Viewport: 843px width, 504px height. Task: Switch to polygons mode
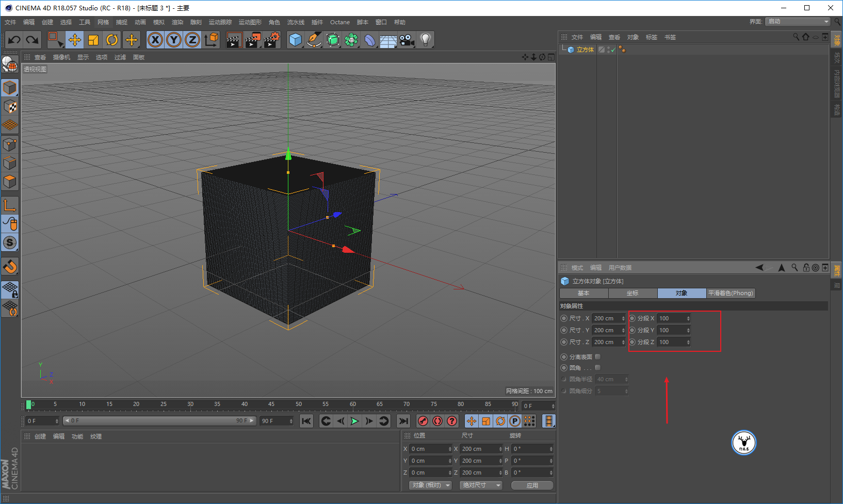coord(10,182)
